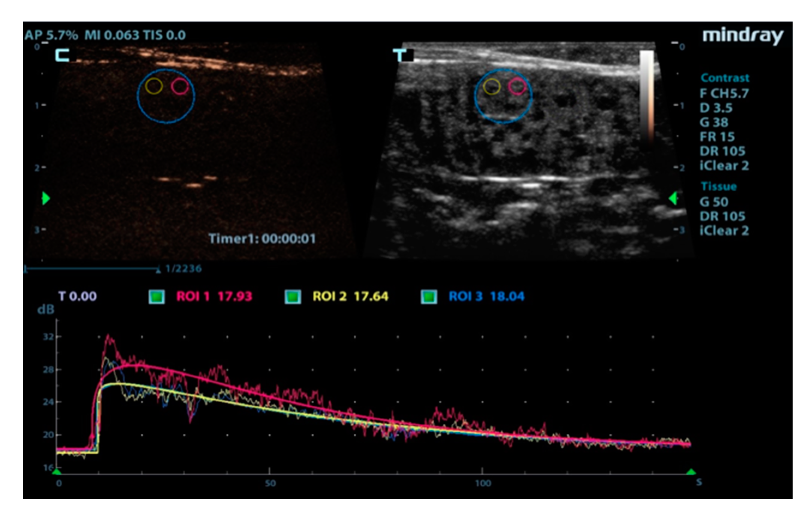812x513 pixels.
Task: Toggle the ROI 1 curve checkbox
Action: 157,297
